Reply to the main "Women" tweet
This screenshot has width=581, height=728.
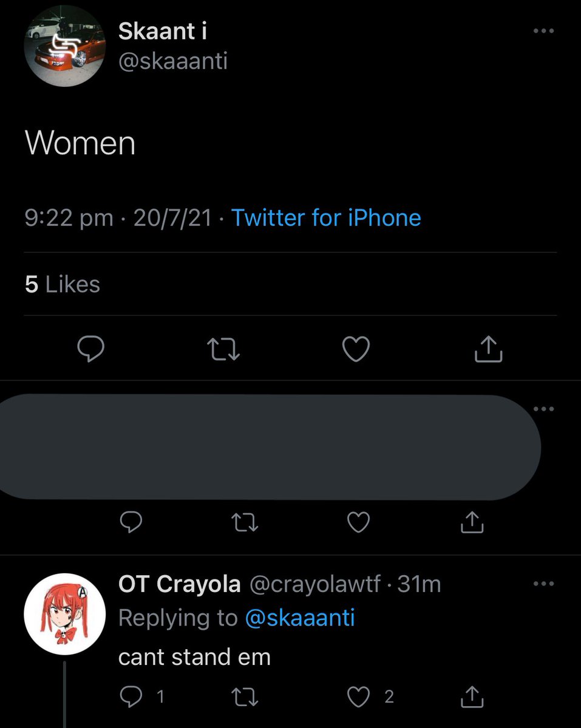(x=90, y=349)
